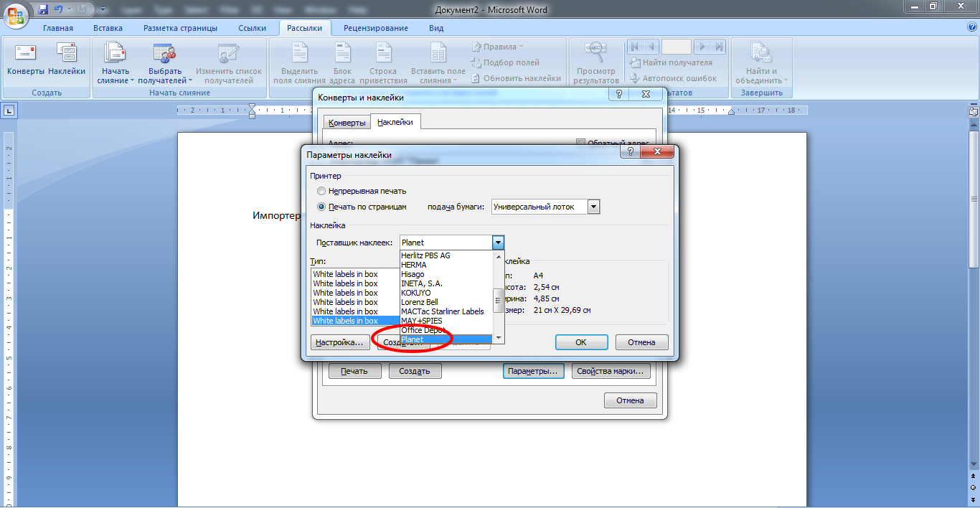Choose Office Depot from vendor list
Viewport: 980px width, 508px height.
446,330
